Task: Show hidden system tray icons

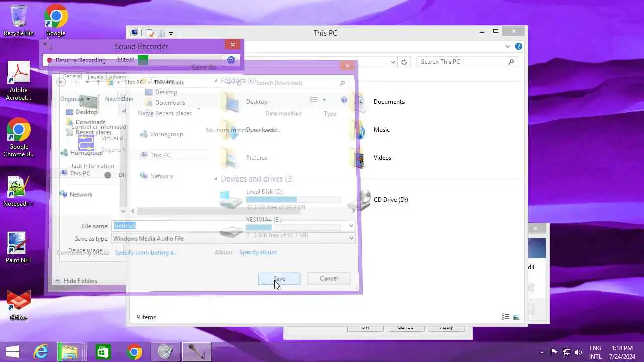Action: point(542,352)
